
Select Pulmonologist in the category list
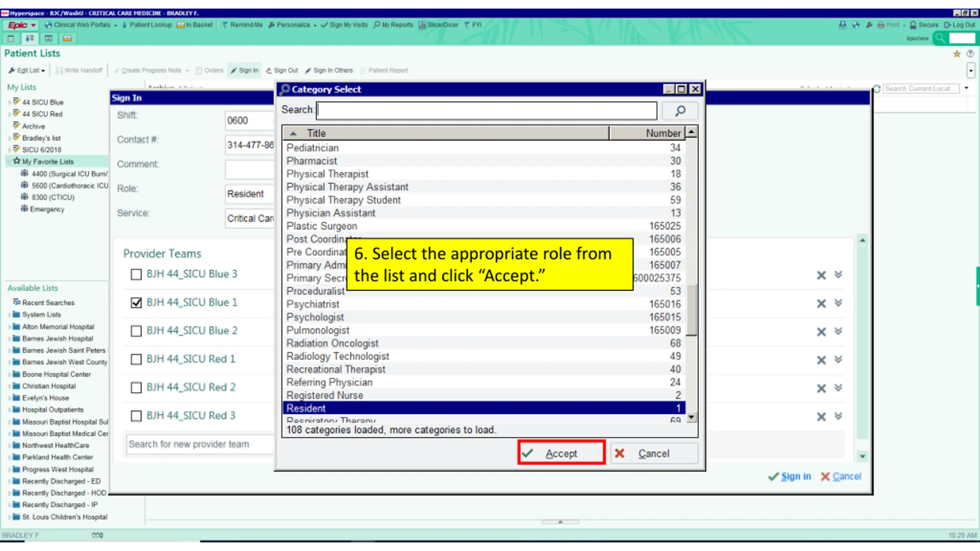484,330
